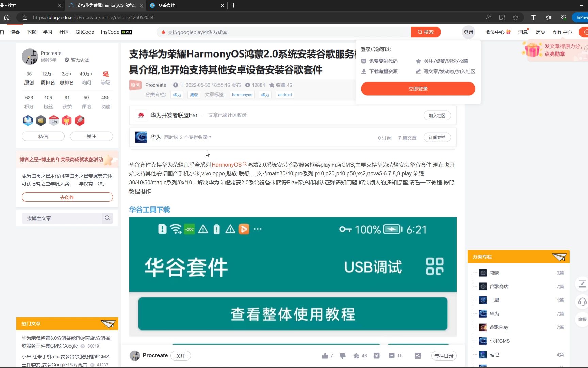Click the HarmonyOS link in the article text
Viewport: 588px width, 368px height.
point(227,165)
